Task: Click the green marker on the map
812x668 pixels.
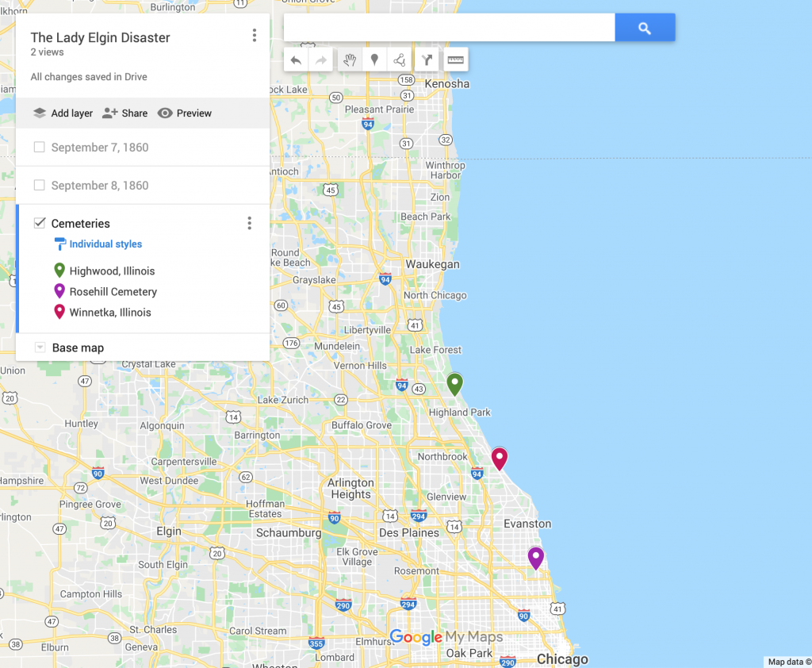Action: tap(454, 384)
